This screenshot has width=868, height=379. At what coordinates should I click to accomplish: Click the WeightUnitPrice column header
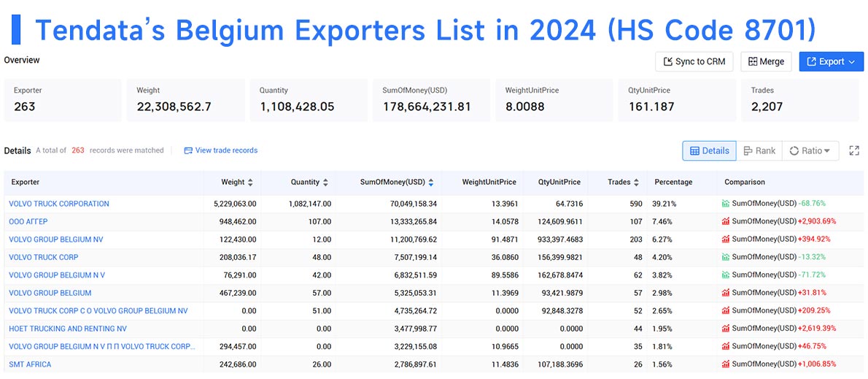point(489,182)
